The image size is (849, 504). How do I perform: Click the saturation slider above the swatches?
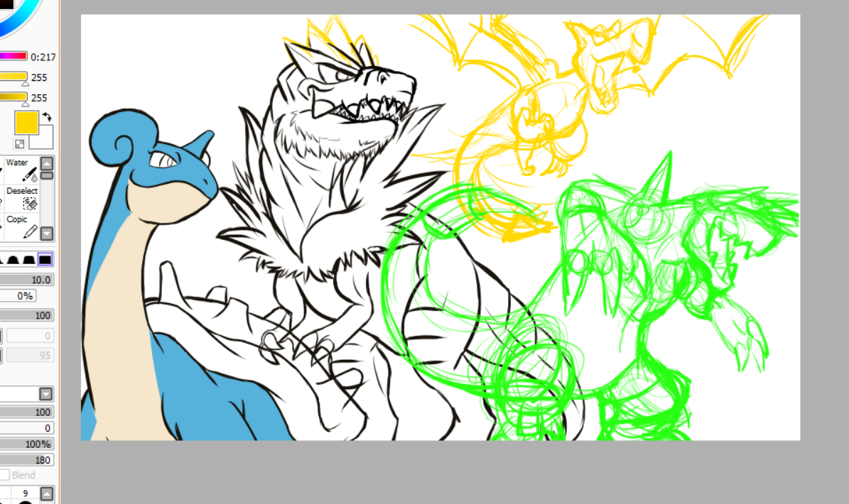pos(13,77)
